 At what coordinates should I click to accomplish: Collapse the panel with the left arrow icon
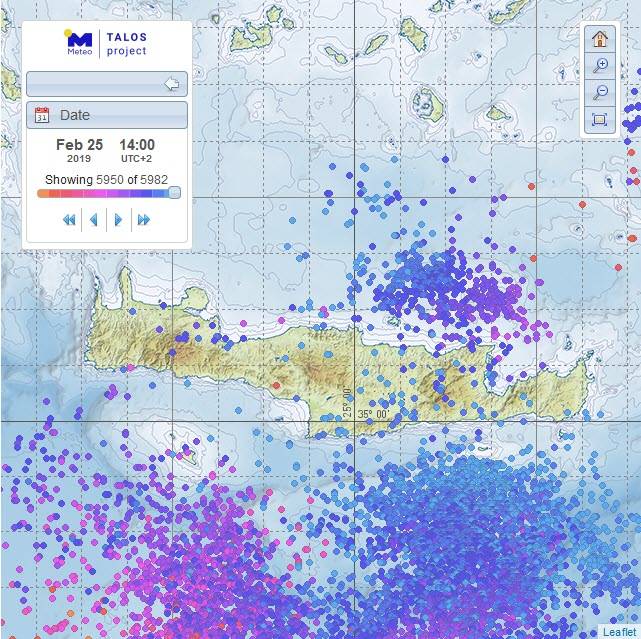coord(171,84)
